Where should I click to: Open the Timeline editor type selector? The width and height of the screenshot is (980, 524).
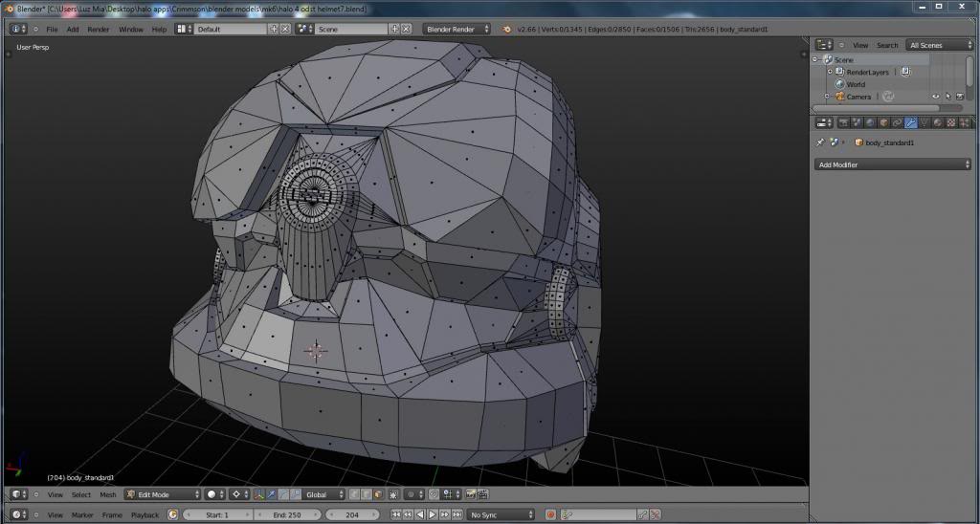coord(19,514)
